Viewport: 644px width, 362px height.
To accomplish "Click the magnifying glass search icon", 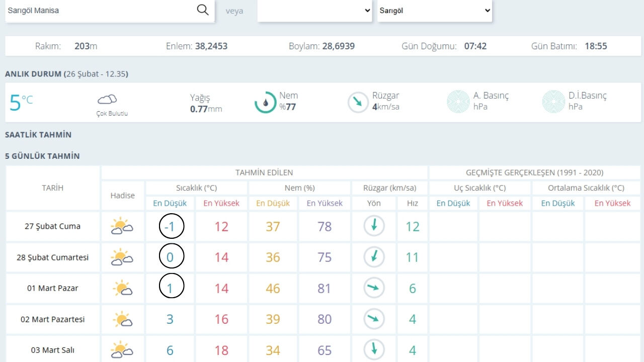I will (x=202, y=10).
